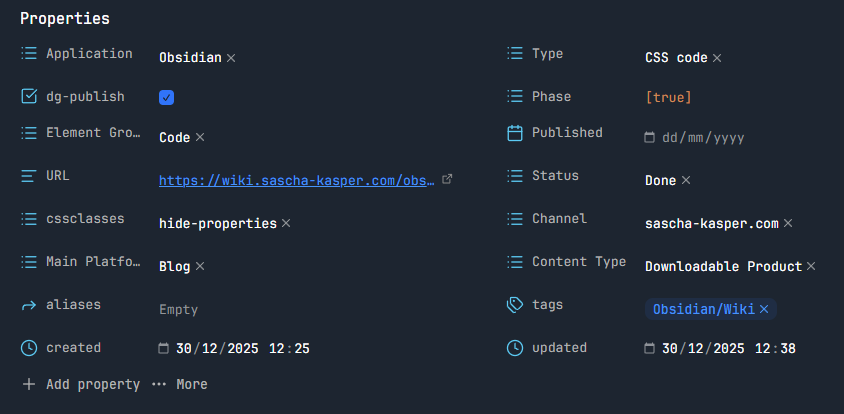
Task: Open the external link icon beside URL
Action: (x=447, y=180)
